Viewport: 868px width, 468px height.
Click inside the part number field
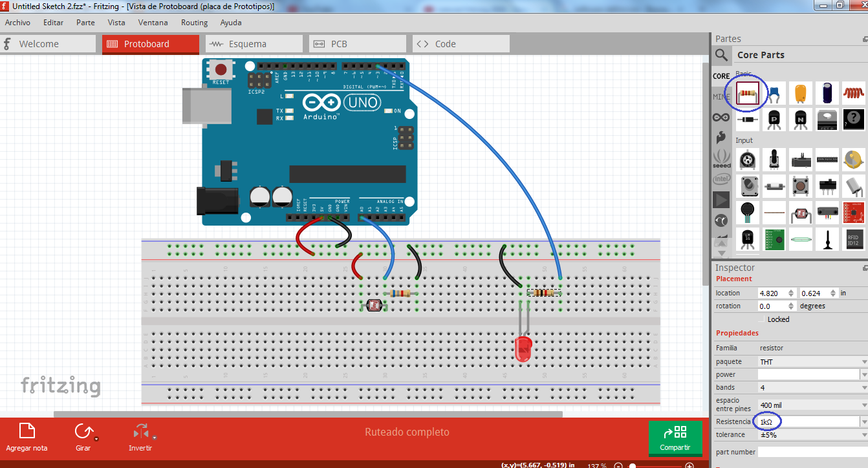point(812,451)
